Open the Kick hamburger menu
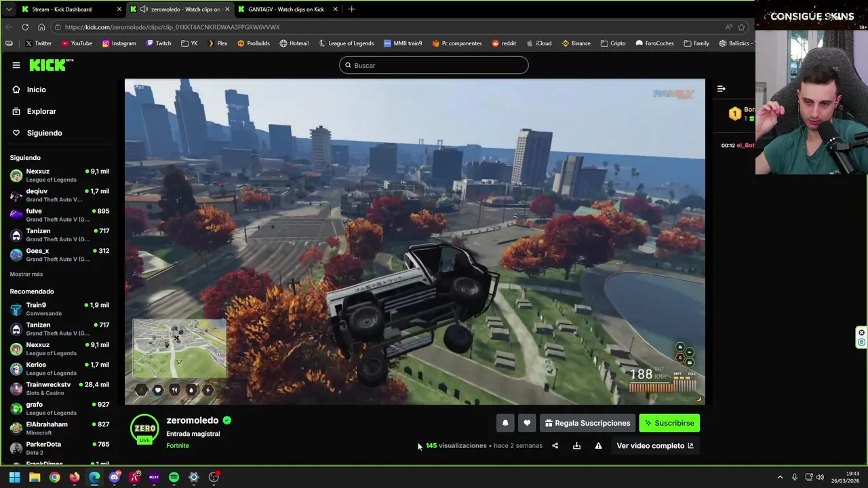Image resolution: width=868 pixels, height=488 pixels. 16,65
